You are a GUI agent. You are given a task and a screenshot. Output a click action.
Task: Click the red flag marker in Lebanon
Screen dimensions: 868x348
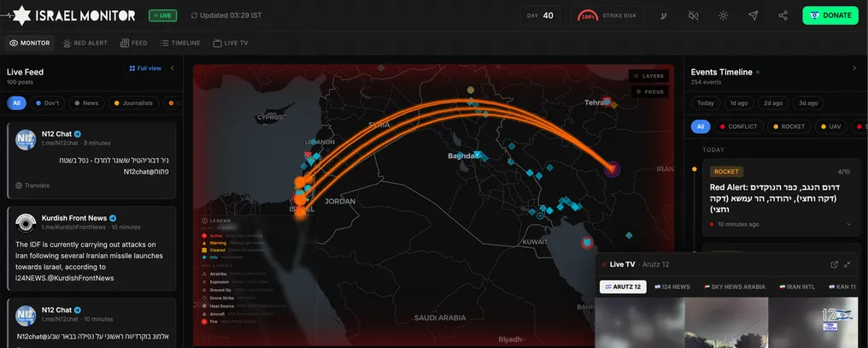tap(308, 156)
